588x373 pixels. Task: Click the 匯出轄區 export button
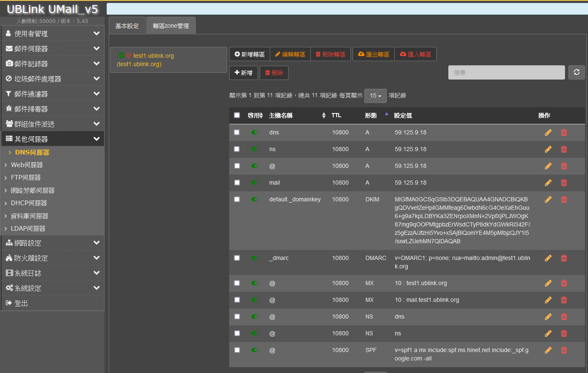[x=373, y=54]
